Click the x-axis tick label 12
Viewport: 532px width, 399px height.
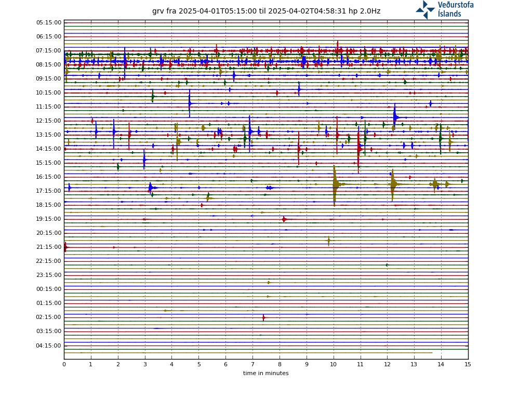tap(387, 365)
